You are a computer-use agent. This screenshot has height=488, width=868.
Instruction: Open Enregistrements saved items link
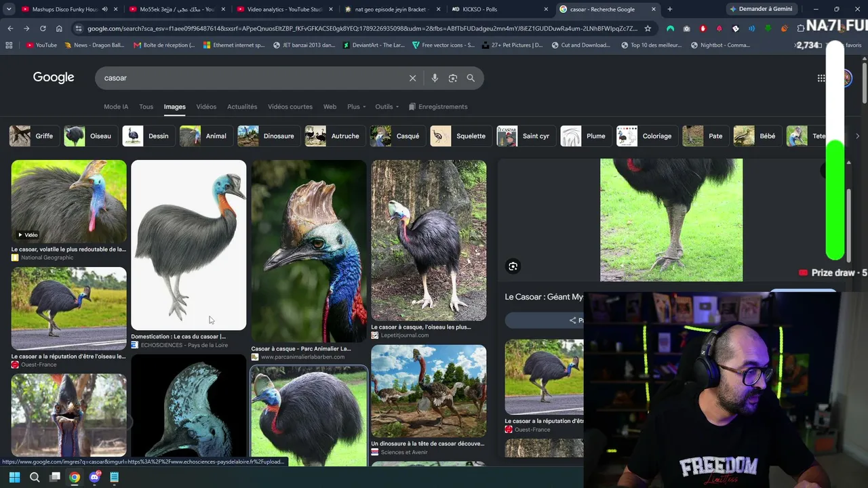(438, 106)
